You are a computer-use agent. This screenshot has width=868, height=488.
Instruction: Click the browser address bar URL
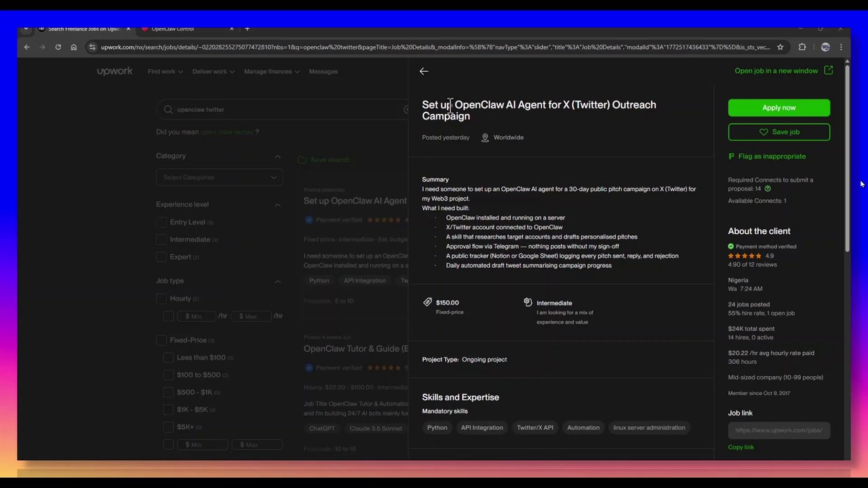point(434,47)
